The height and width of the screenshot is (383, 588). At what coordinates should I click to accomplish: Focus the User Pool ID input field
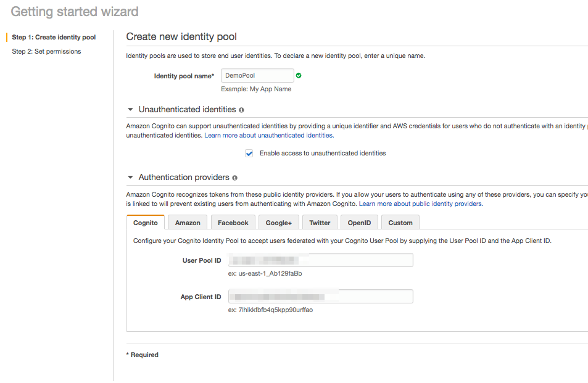point(321,260)
